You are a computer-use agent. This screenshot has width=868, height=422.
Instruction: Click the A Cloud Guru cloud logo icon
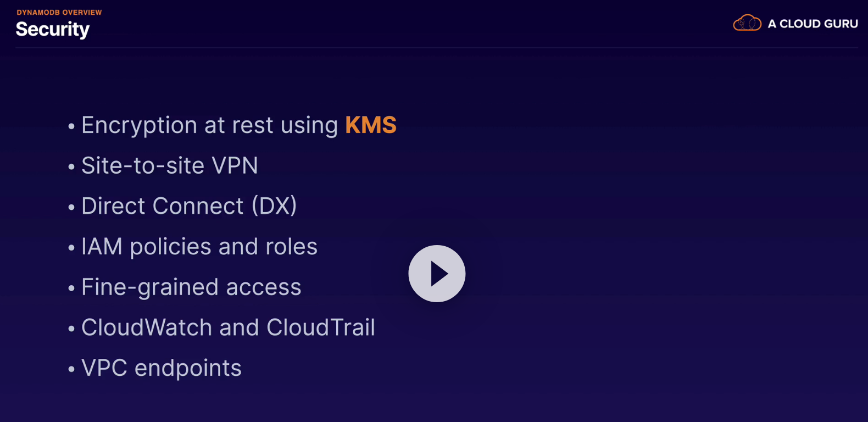click(747, 23)
